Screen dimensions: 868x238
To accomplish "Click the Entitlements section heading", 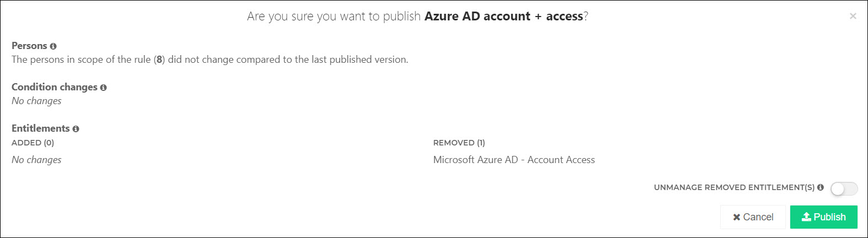I will coord(41,128).
